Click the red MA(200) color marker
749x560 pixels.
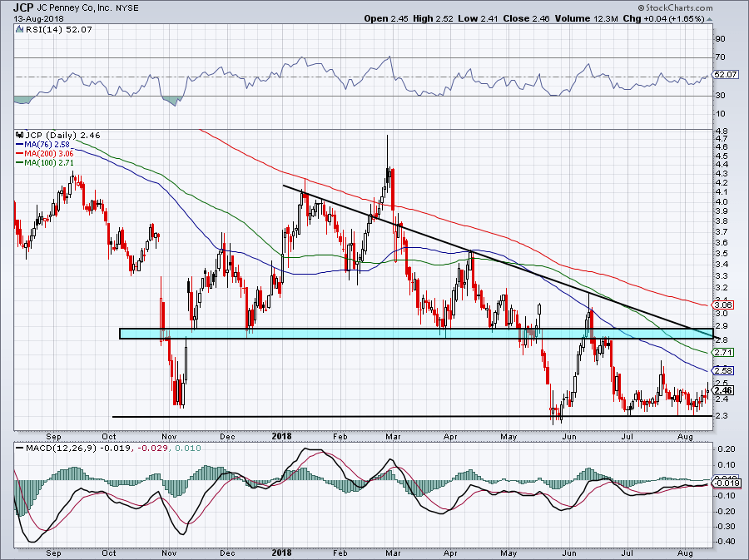click(x=18, y=154)
